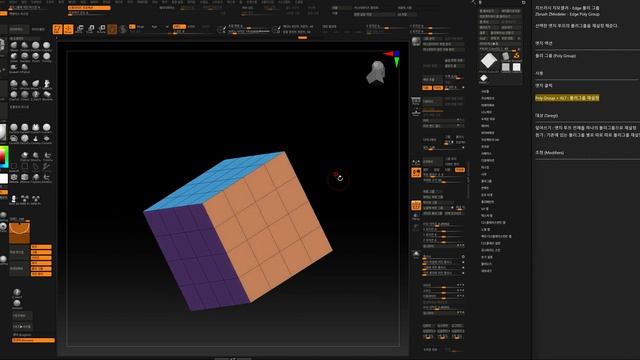Image resolution: width=640 pixels, height=360 pixels.
Task: Click the brush cursor icon left of focal slider
Action: 221,29
